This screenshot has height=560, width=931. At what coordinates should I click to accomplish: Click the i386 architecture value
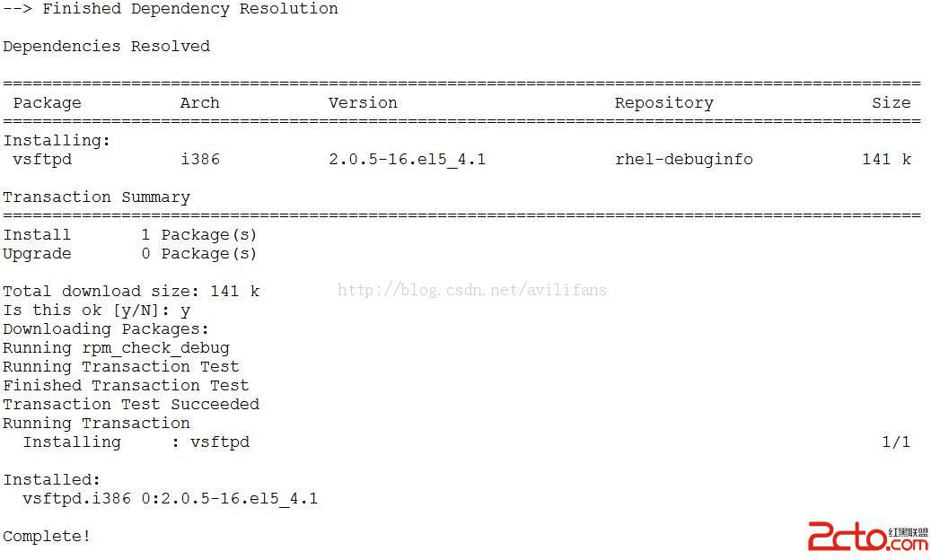[x=200, y=159]
